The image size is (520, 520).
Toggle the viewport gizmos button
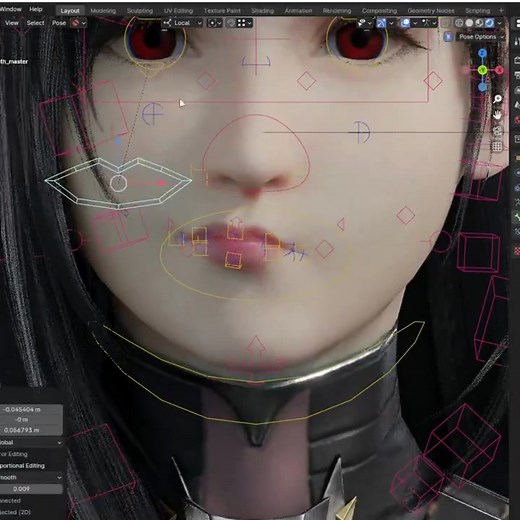pyautogui.click(x=381, y=23)
